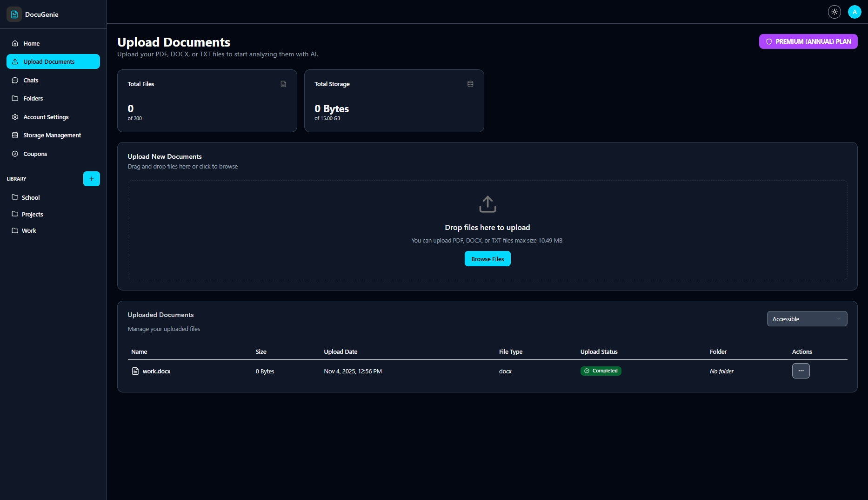Click the Premium (Annual) Plan badge
Image resolution: width=868 pixels, height=500 pixels.
pos(808,41)
